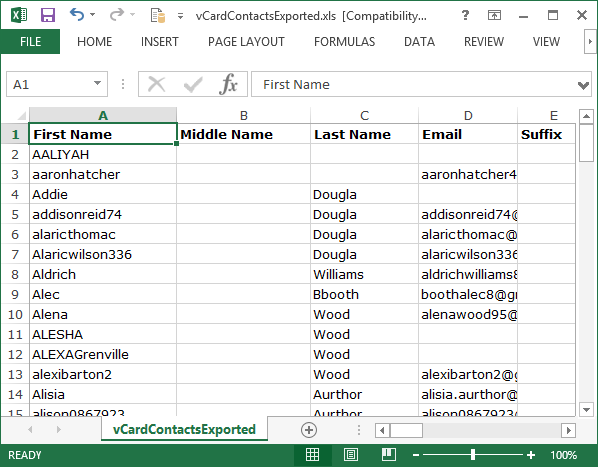Select column B header
Image resolution: width=598 pixels, height=467 pixels.
pyautogui.click(x=244, y=115)
